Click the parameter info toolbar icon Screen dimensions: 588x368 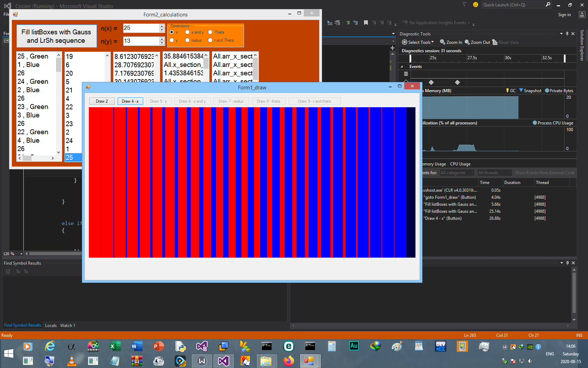(337, 23)
